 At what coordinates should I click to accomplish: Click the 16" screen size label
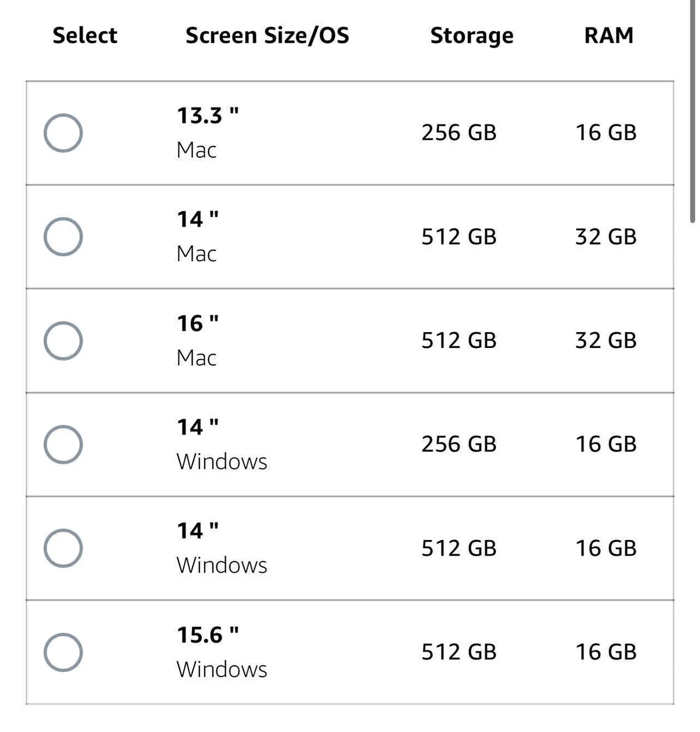point(198,323)
